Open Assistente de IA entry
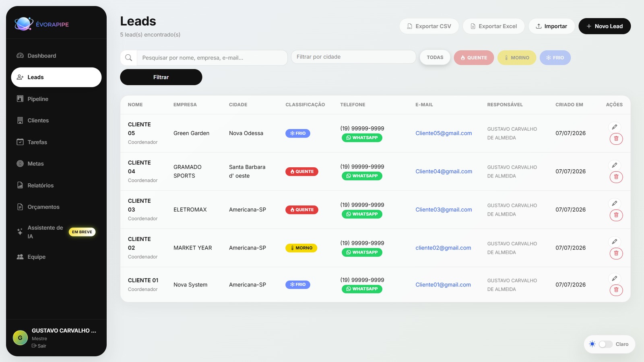644x362 pixels. click(x=56, y=232)
